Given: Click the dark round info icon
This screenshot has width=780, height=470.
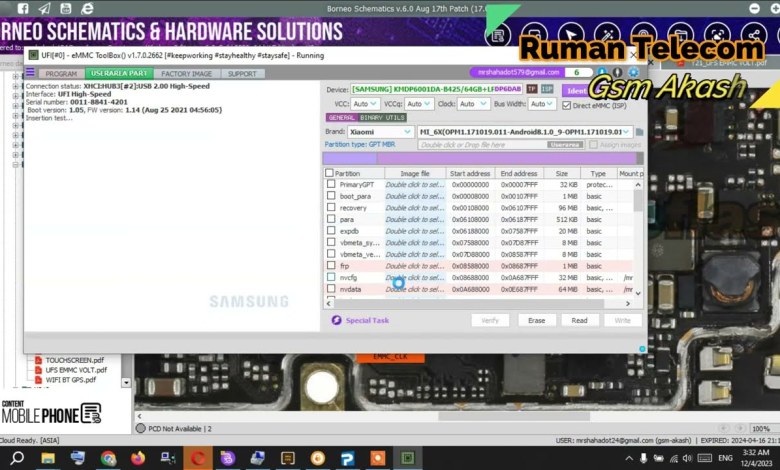Looking at the screenshot, I should click(x=617, y=73).
